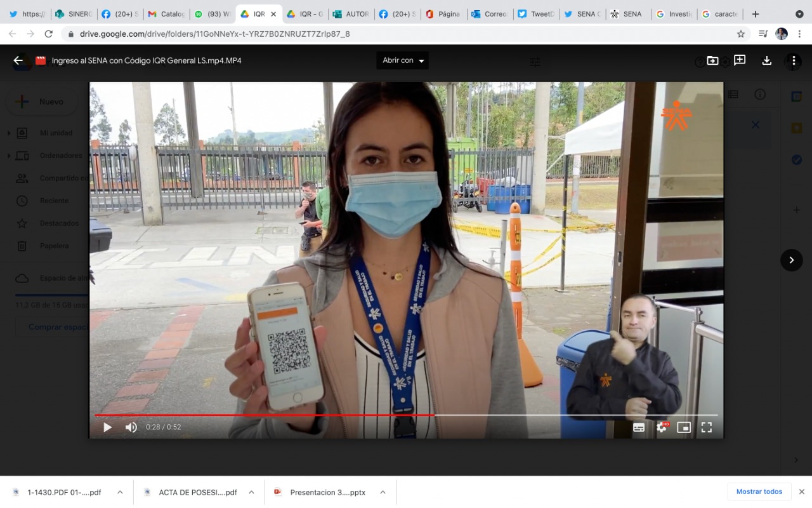Open video quality settings gear

pos(662,427)
